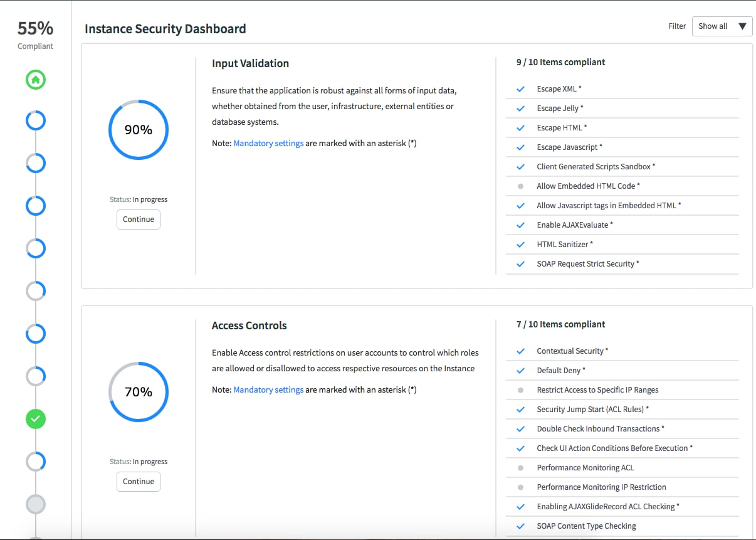The width and height of the screenshot is (756, 540).
Task: Click the checkmark beside Enable AJAXEvaluate
Action: point(520,225)
